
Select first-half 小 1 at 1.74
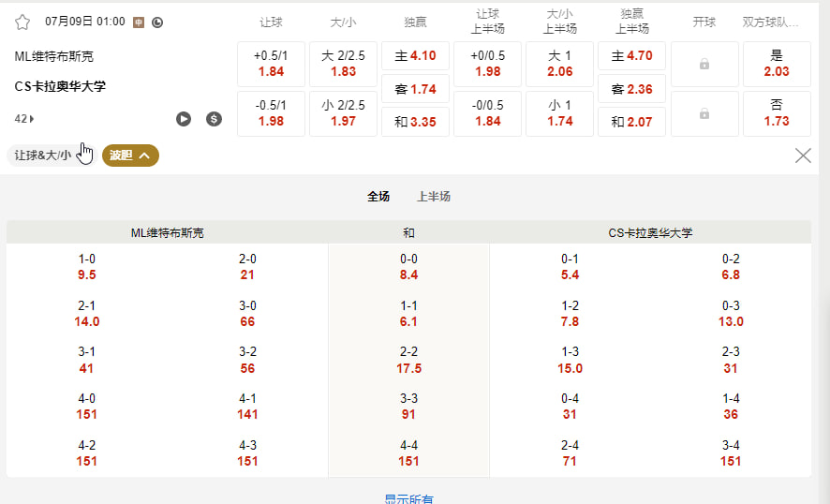click(x=559, y=114)
